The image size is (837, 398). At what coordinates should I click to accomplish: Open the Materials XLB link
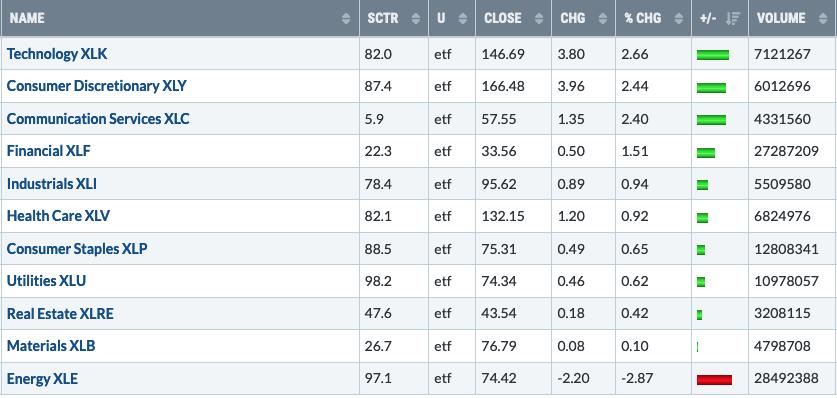tap(51, 346)
